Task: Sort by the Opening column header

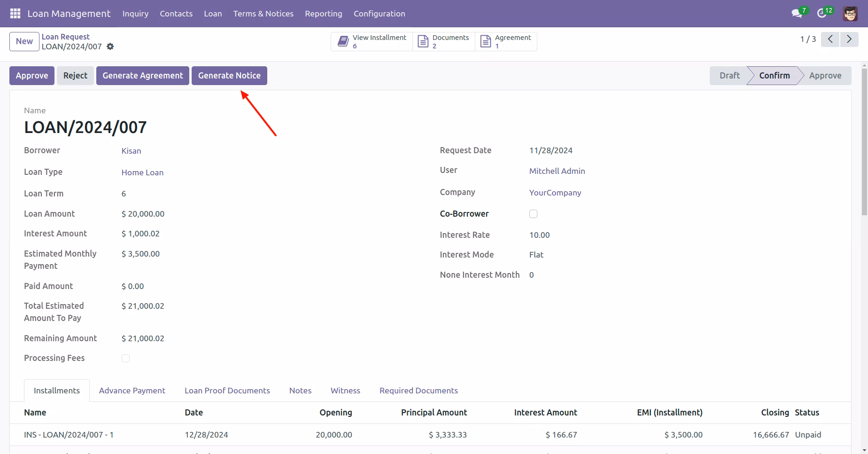Action: click(x=336, y=413)
